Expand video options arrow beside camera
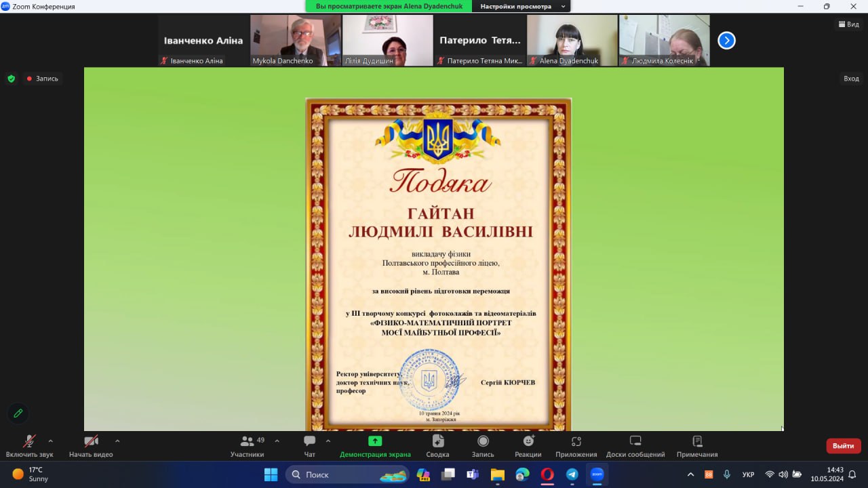 (117, 441)
